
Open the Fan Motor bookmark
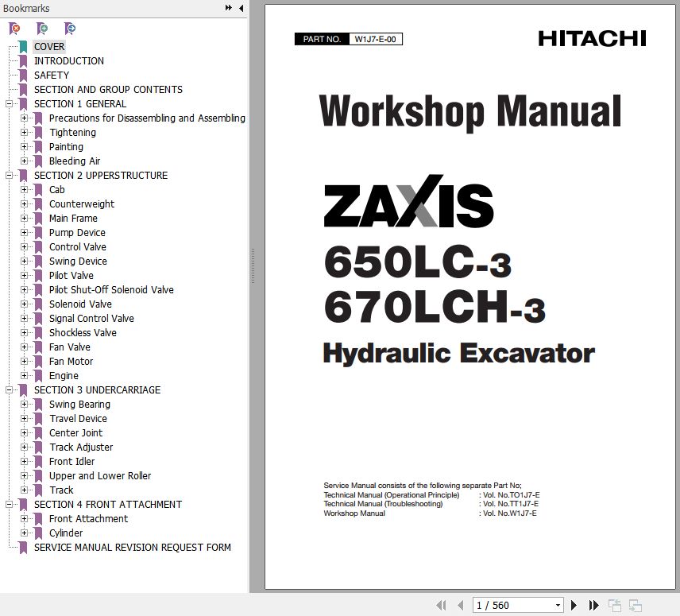[71, 362]
